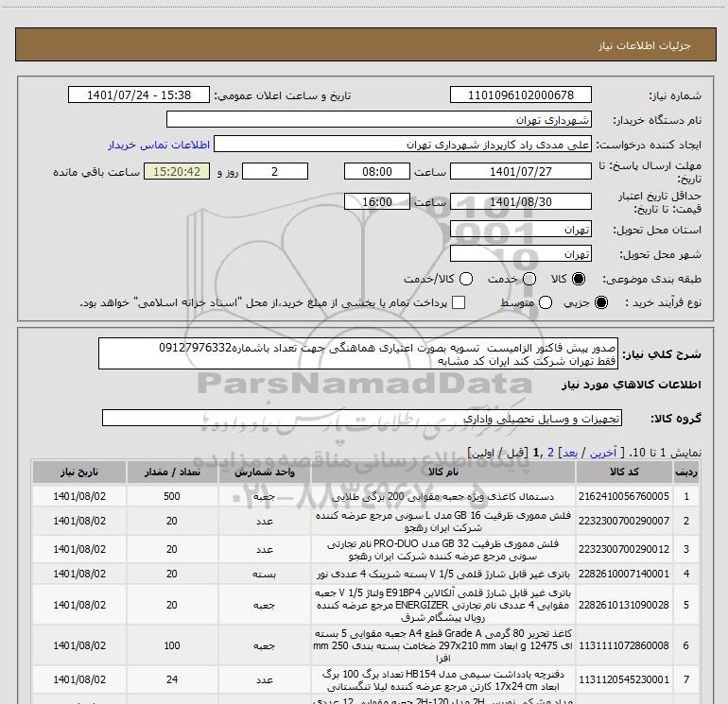Click the price validity time field 16:00

377,201
